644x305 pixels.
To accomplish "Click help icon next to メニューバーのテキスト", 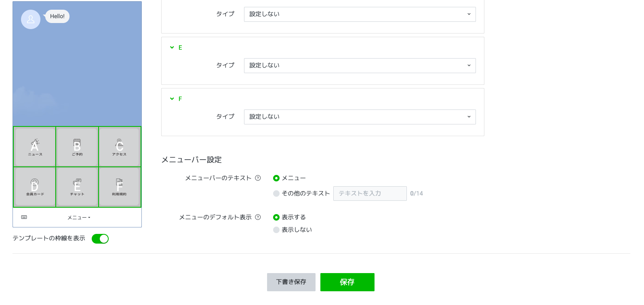I will pyautogui.click(x=258, y=178).
